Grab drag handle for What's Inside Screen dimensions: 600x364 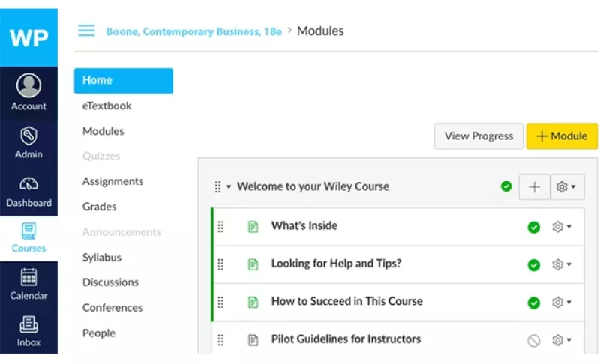tap(220, 227)
